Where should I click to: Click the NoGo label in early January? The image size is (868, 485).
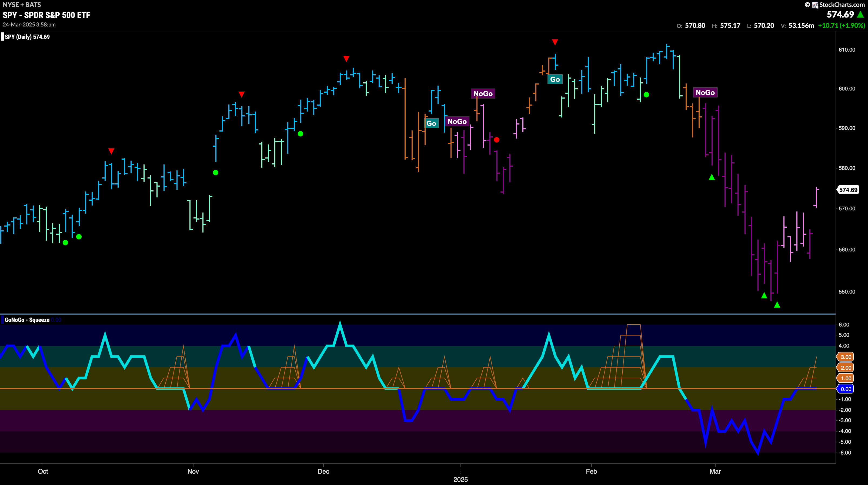pos(483,94)
